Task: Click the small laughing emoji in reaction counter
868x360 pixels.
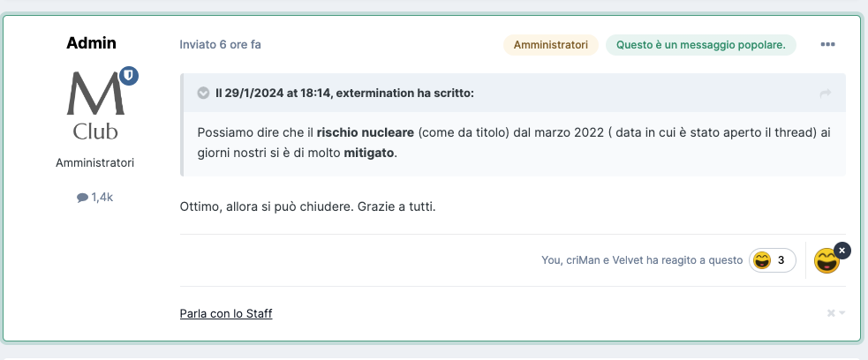Action: coord(762,260)
